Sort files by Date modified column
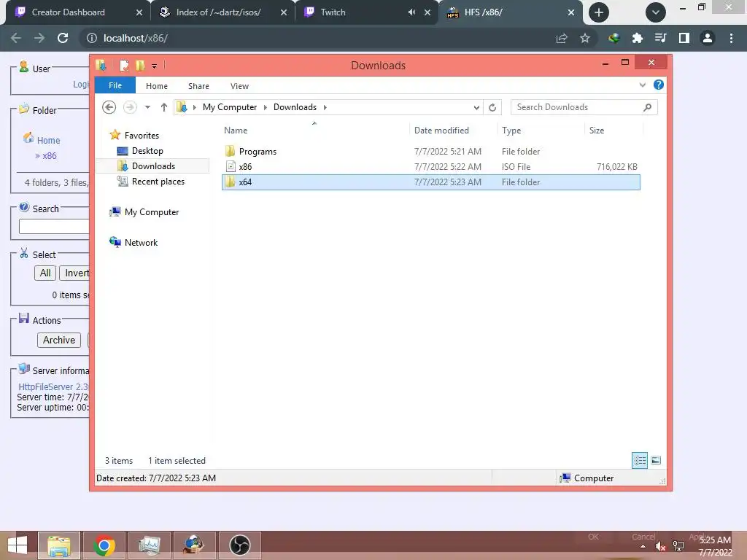 [x=441, y=130]
